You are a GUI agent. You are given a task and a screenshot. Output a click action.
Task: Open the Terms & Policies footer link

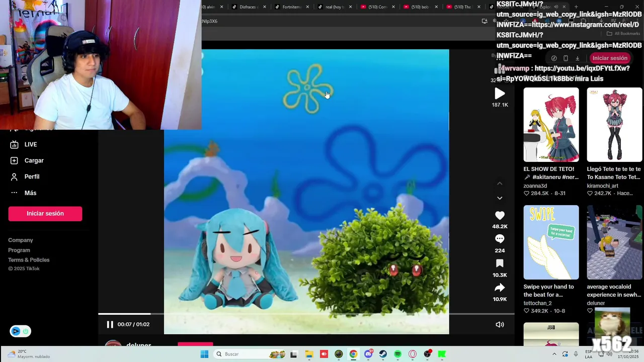pyautogui.click(x=29, y=260)
